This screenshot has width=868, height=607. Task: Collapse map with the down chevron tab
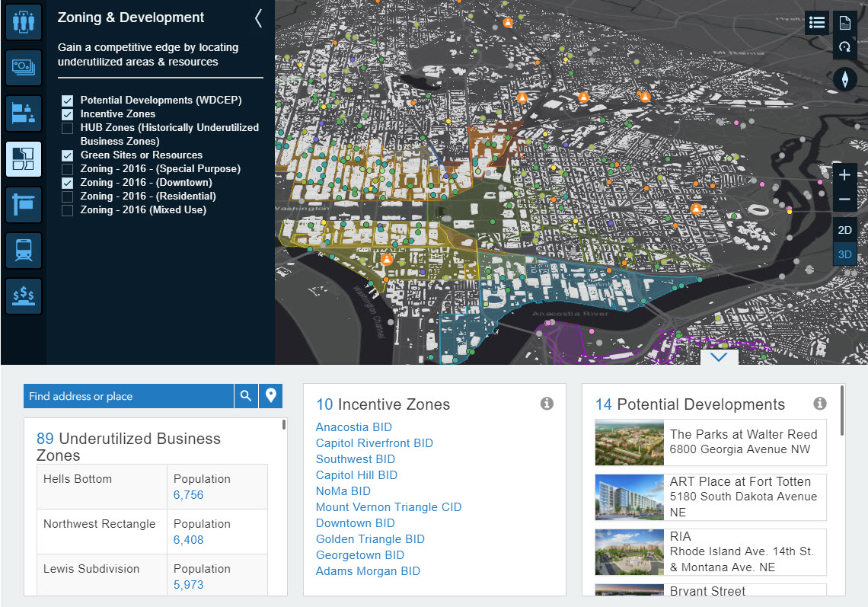[x=719, y=357]
